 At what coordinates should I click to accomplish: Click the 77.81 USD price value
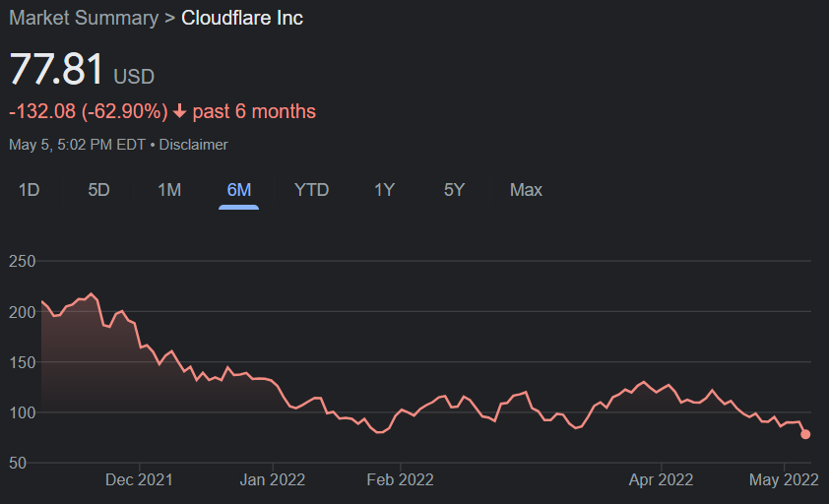point(82,69)
